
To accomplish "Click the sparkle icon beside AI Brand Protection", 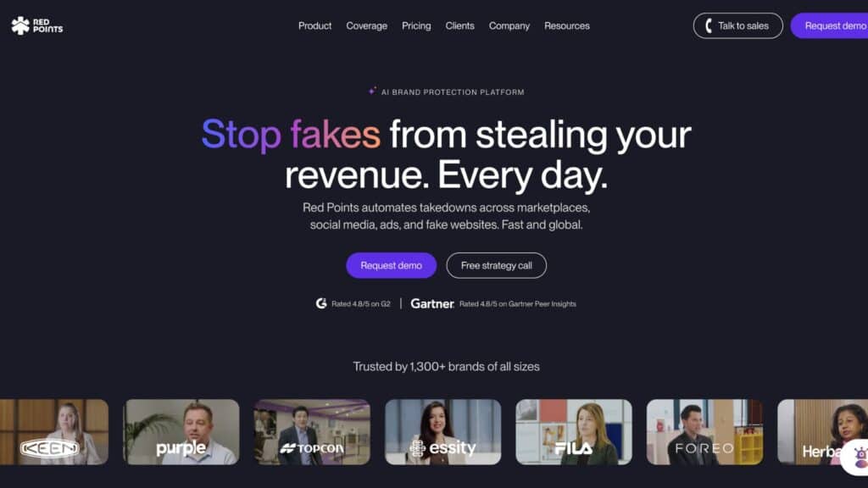I will [x=373, y=91].
